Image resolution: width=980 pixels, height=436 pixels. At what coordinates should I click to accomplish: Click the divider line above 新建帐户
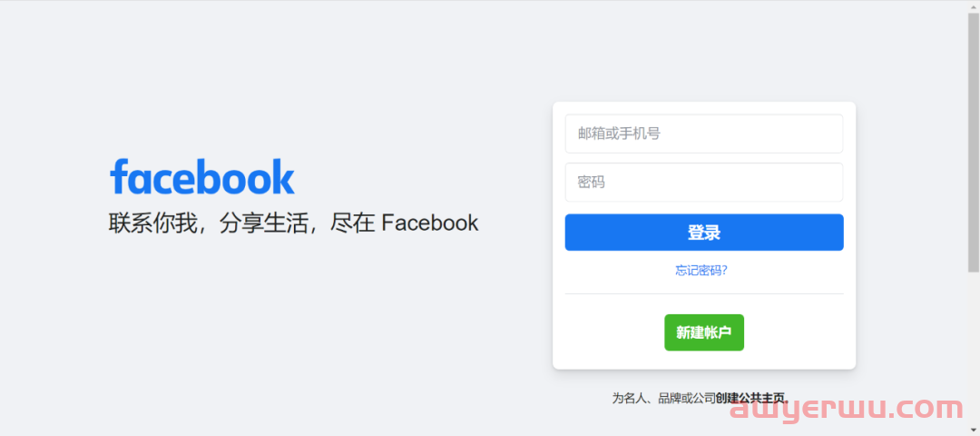(x=704, y=293)
